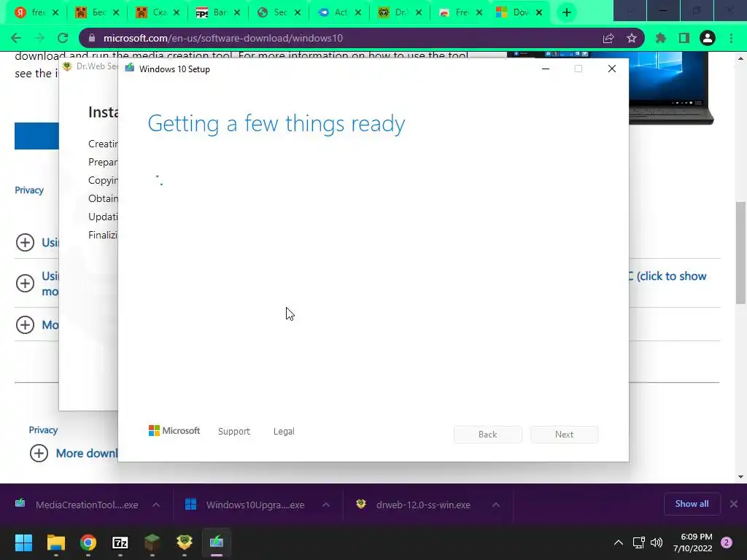
Task: Minimize the Windows 10 Setup window
Action: pos(546,69)
